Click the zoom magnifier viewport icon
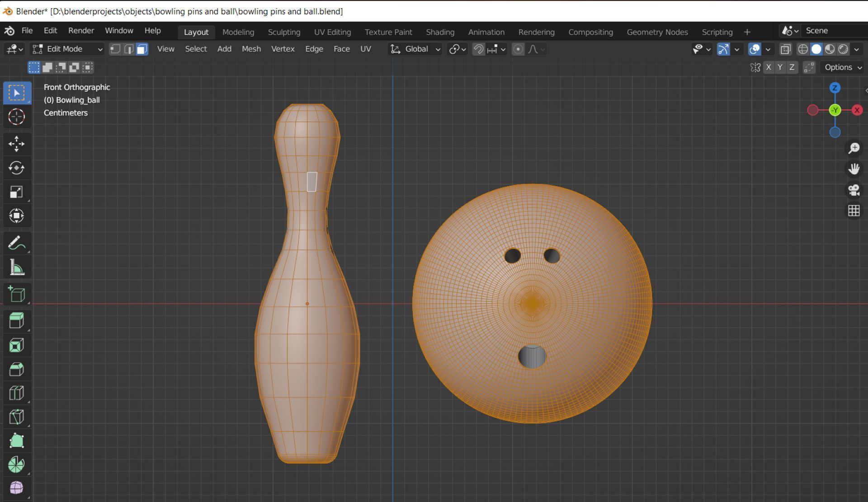Screen dimensions: 868x502 [x=854, y=148]
